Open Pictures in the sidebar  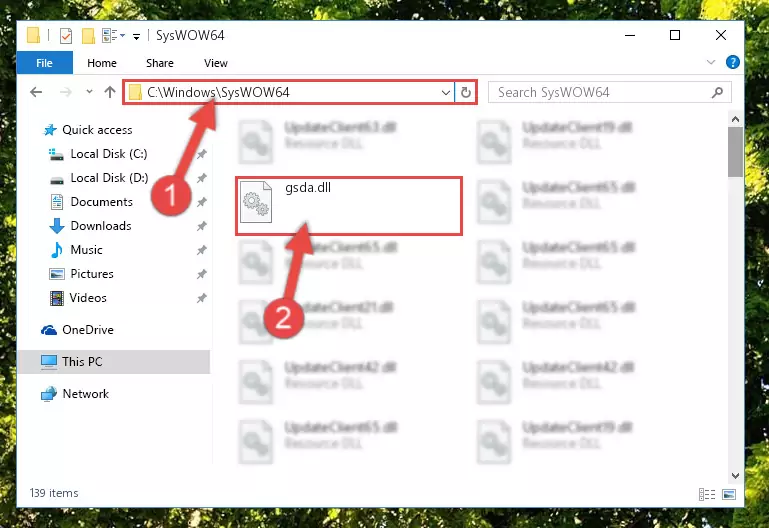click(x=92, y=274)
